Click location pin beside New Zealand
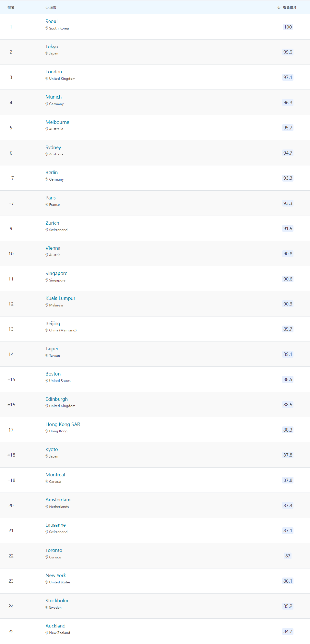310x644 pixels. tap(47, 633)
